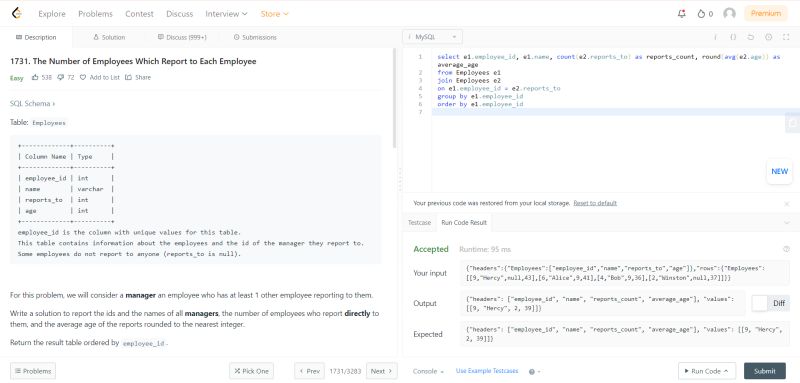Click Pick One random problem
Screen dimensions: 800x383
coord(252,371)
